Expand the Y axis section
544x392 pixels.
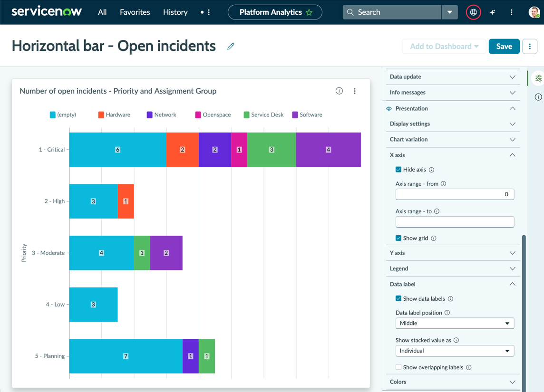453,253
